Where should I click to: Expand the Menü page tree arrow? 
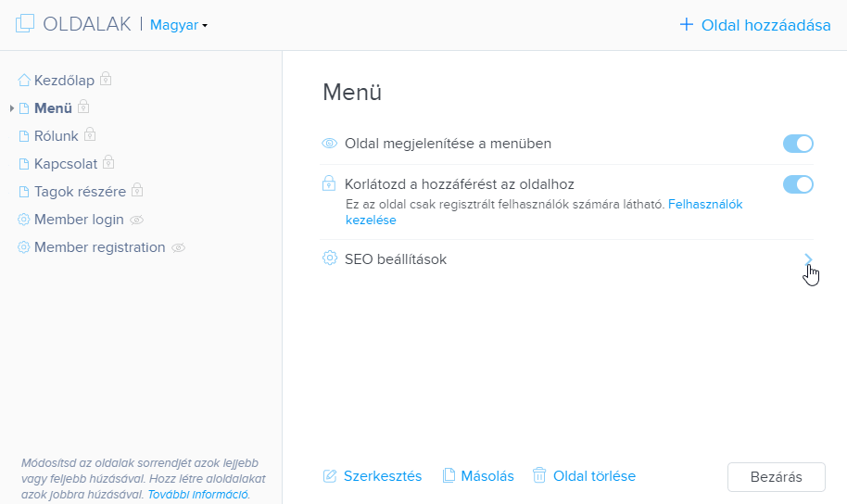pyautogui.click(x=12, y=108)
